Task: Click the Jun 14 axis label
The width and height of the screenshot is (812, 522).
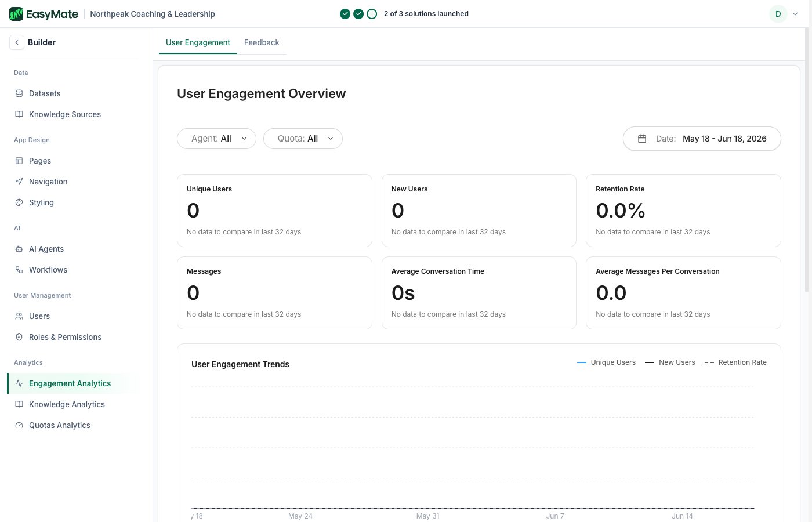Action: [x=683, y=516]
